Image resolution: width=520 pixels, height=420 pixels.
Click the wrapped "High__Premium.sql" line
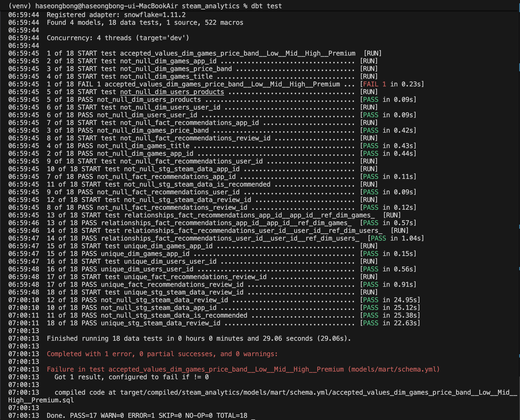[41, 400]
